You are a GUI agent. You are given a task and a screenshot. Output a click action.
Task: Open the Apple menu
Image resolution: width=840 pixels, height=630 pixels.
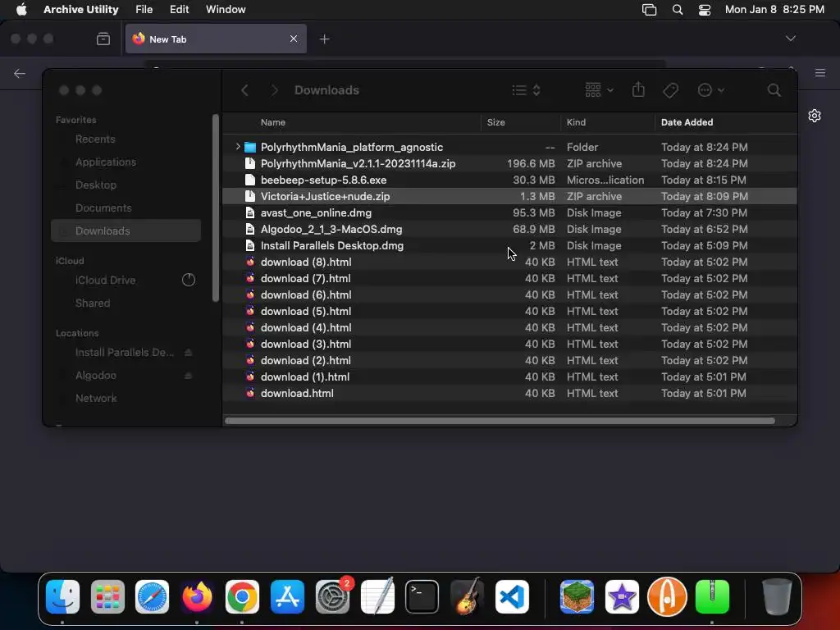[x=21, y=10]
